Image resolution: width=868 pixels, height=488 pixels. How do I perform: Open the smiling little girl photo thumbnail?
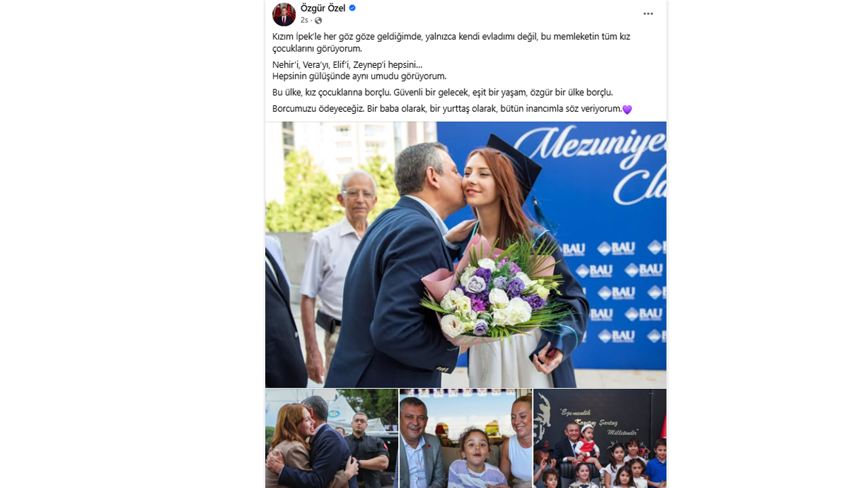click(466, 439)
